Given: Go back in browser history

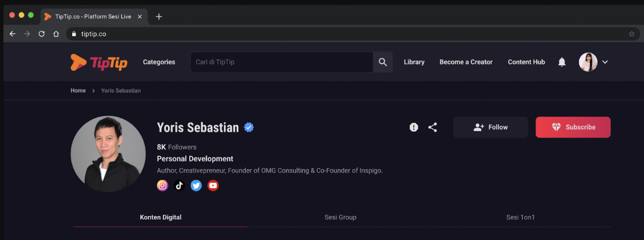Looking at the screenshot, I should [13, 34].
